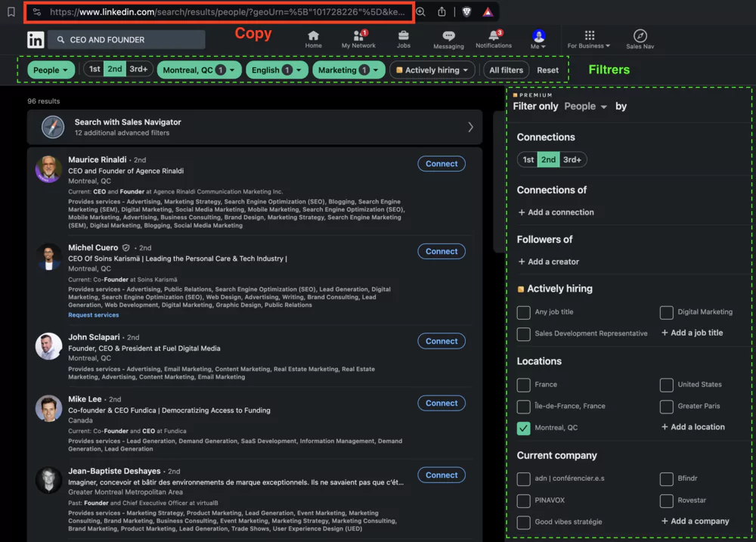
Task: Connect with Maurice Rinaldi
Action: [x=442, y=164]
